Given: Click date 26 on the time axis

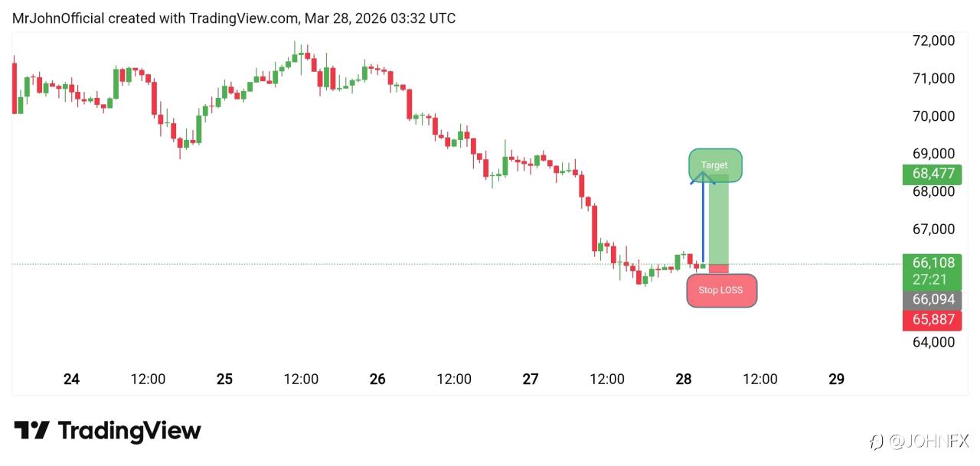Looking at the screenshot, I should click(x=377, y=379).
